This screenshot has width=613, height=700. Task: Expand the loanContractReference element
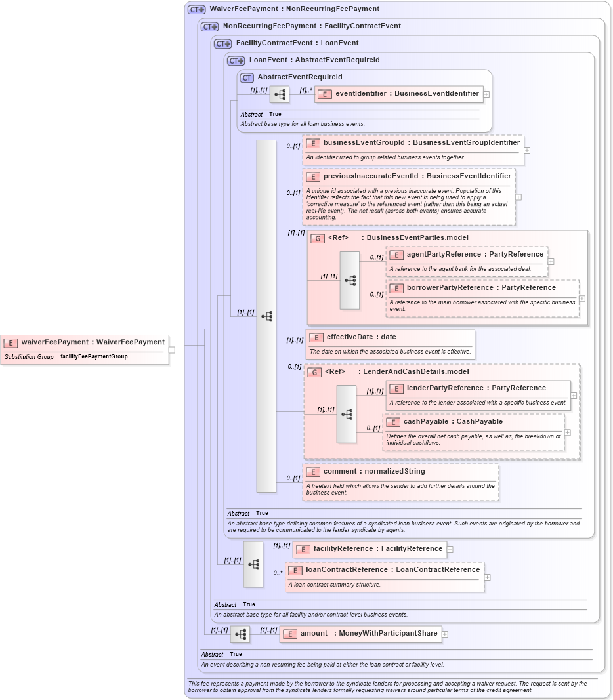(486, 577)
